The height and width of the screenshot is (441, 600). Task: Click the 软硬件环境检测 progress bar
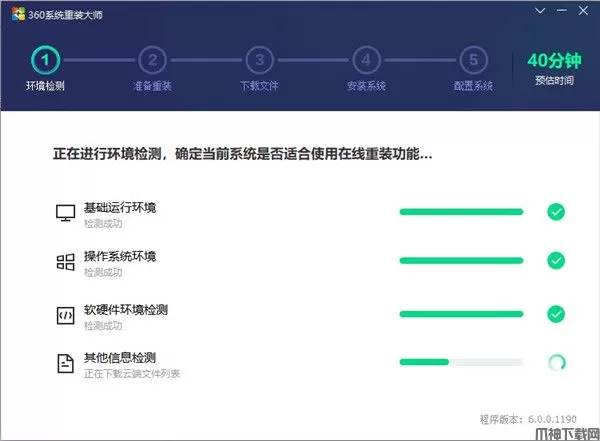[x=461, y=314]
